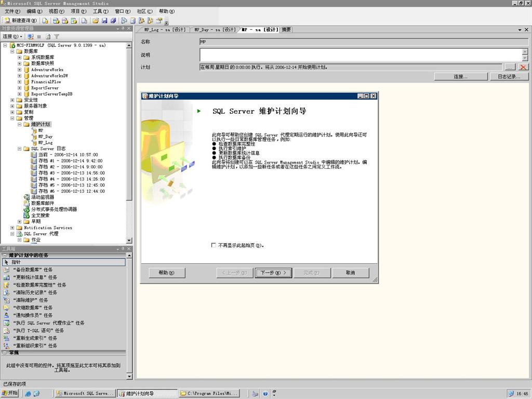Open the 社区 menu
Image resolution: width=532 pixels, height=399 pixels.
144,11
